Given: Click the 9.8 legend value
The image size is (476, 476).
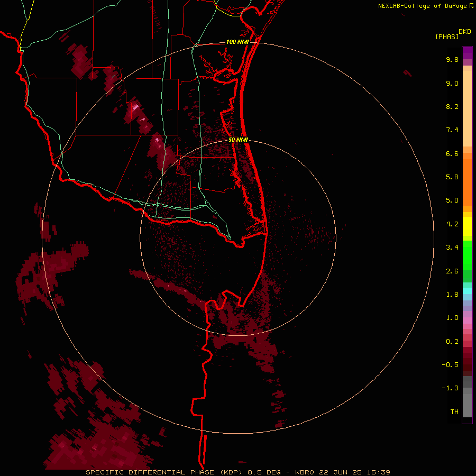Looking at the screenshot, I should [452, 59].
